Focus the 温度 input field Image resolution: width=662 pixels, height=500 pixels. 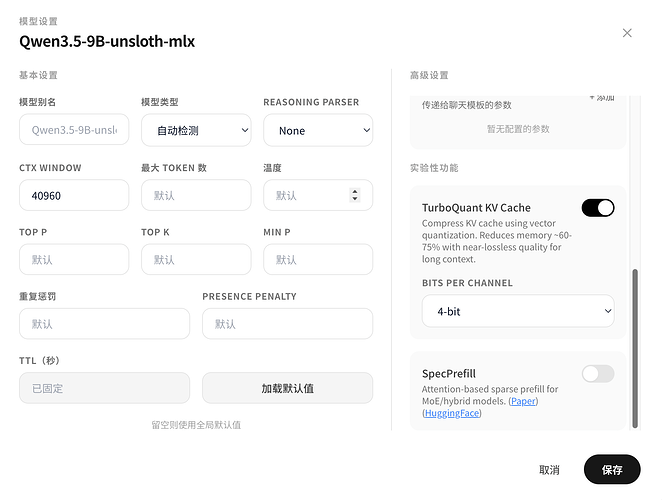click(318, 196)
